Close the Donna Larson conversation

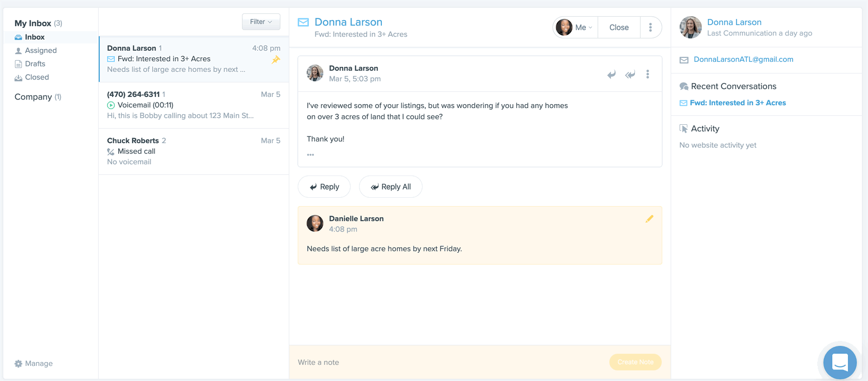click(619, 27)
